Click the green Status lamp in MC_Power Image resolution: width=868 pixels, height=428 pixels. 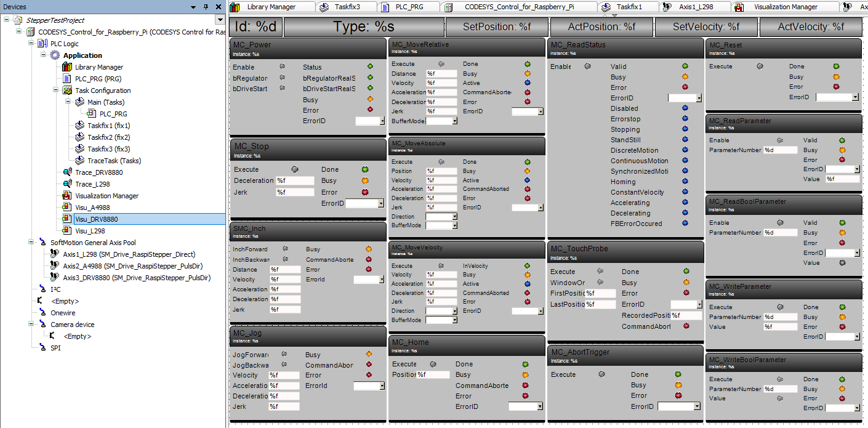tap(370, 67)
